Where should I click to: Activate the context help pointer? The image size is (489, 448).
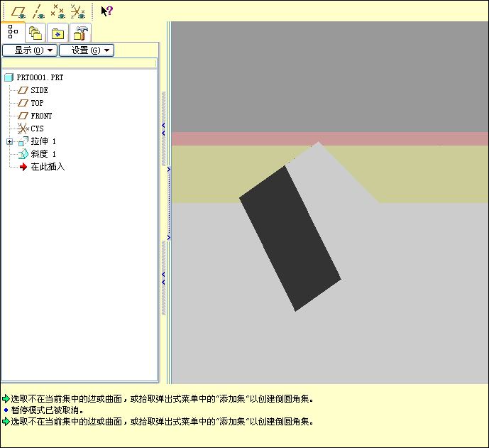point(107,11)
